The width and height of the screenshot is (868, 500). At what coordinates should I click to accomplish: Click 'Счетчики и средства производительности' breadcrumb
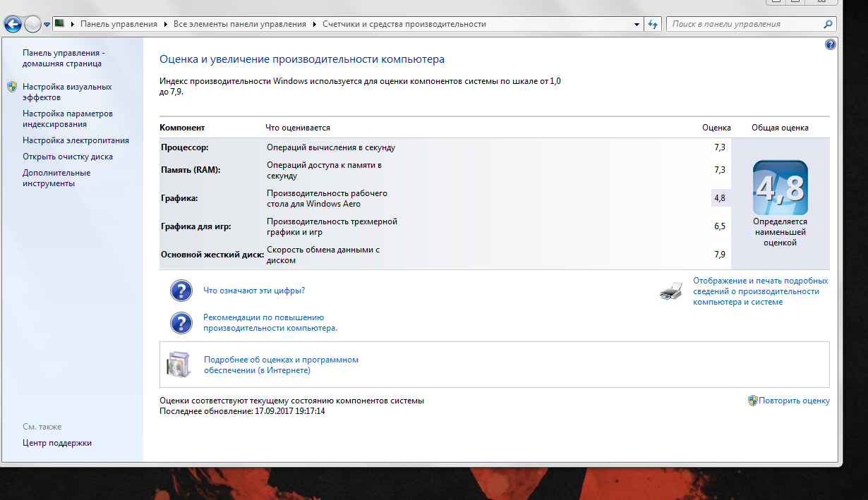coord(404,24)
